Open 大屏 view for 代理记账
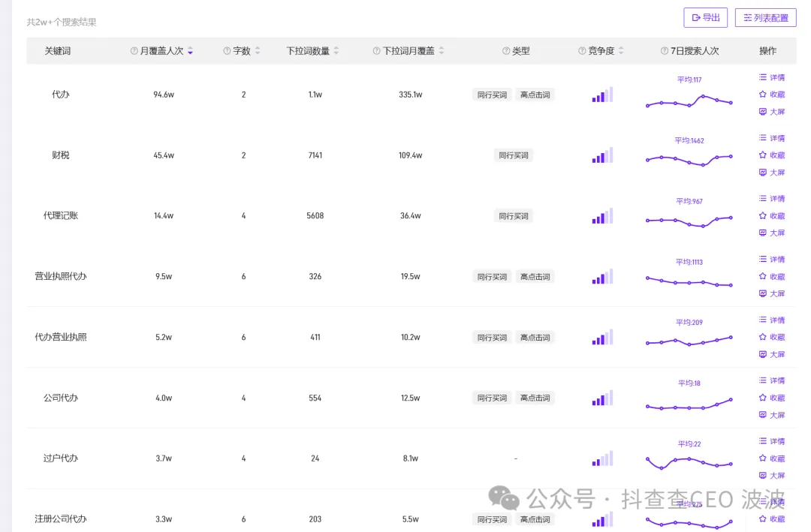The image size is (811, 532). (x=771, y=233)
